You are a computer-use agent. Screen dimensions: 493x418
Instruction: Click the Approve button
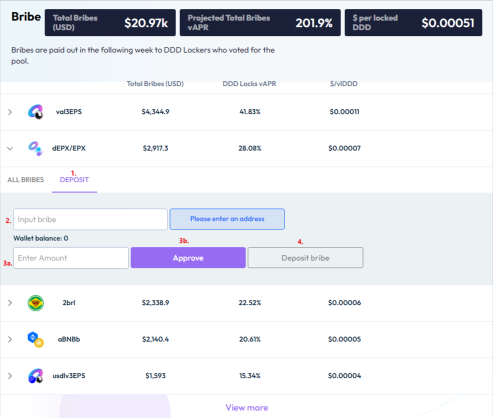(x=188, y=258)
